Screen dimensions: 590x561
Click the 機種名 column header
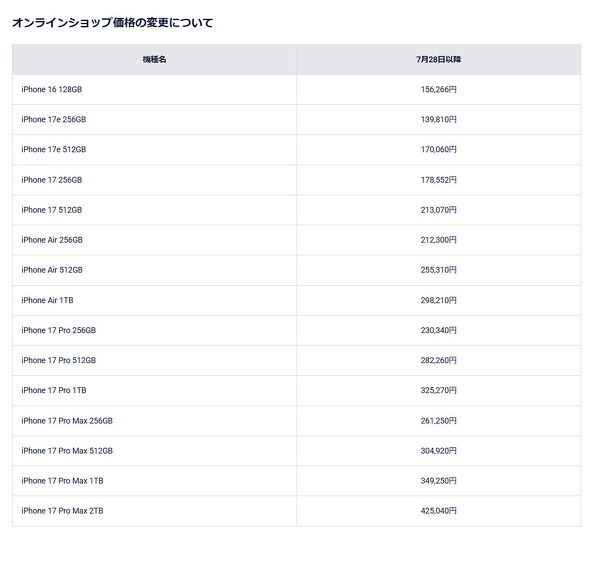(x=154, y=59)
